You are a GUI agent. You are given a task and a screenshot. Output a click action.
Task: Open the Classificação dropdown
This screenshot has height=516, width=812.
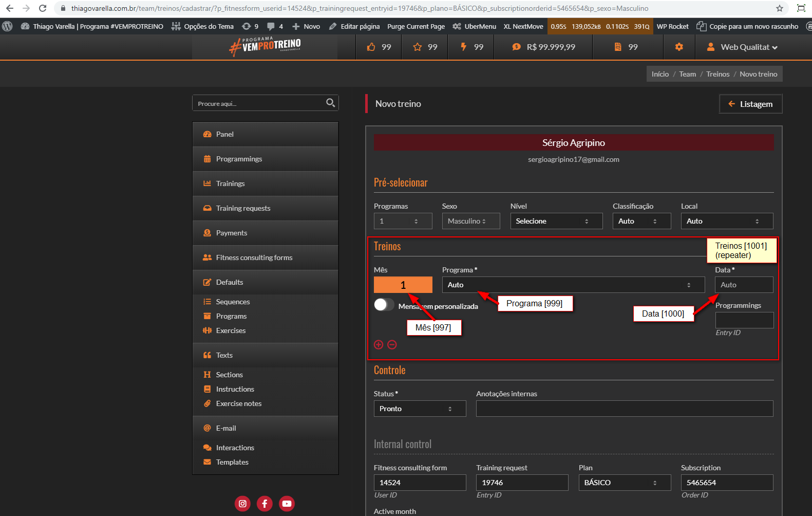coord(641,221)
